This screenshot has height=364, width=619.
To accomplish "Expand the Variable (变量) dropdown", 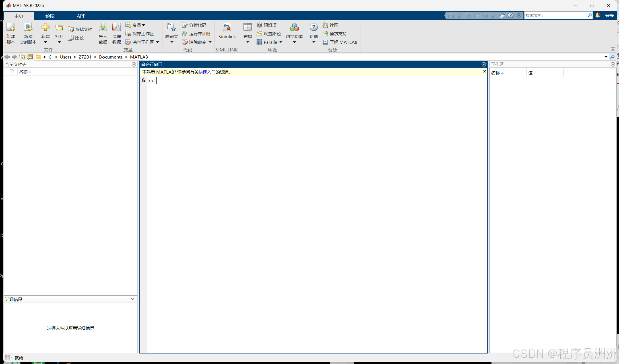I will 143,25.
